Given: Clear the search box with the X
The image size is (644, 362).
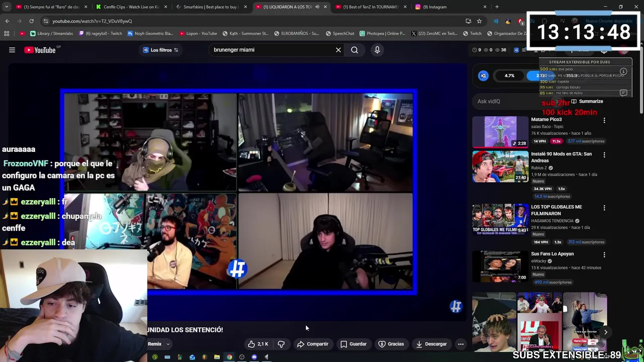Looking at the screenshot, I should (x=338, y=50).
